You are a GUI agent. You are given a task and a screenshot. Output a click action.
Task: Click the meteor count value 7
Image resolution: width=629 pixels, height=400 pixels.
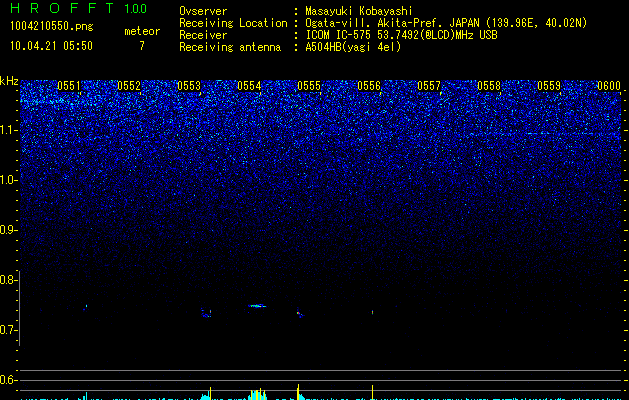[x=142, y=46]
